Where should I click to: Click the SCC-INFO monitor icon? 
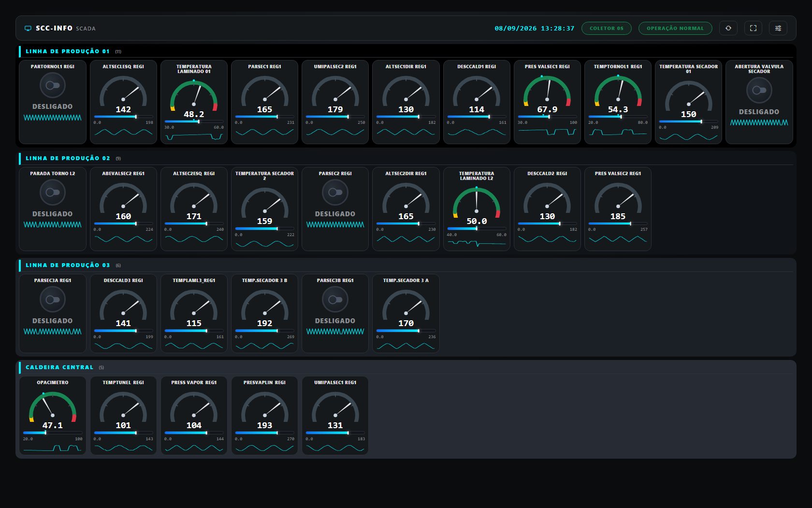click(x=28, y=29)
